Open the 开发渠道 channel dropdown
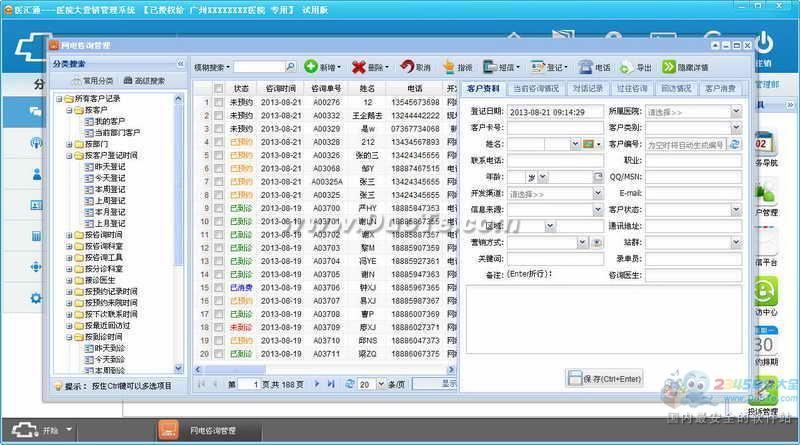 click(597, 193)
